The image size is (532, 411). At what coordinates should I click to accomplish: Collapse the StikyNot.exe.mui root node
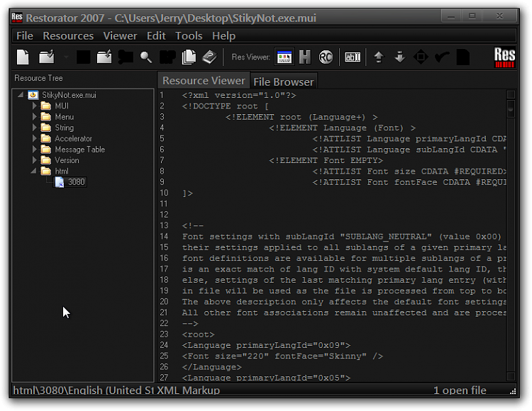pyautogui.click(x=21, y=95)
